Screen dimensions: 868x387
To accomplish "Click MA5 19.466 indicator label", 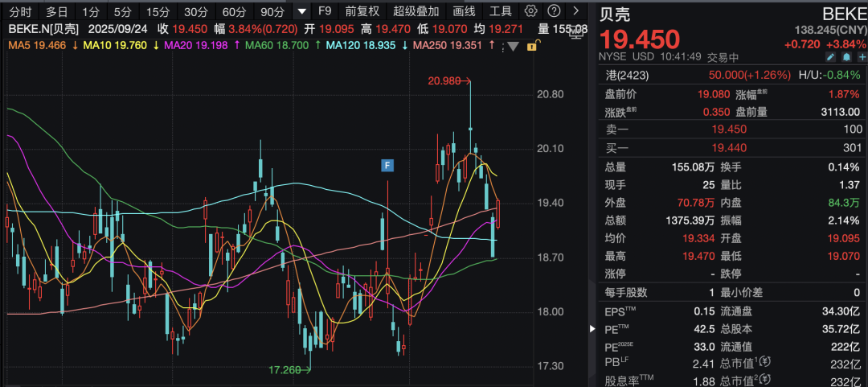I will pos(39,46).
